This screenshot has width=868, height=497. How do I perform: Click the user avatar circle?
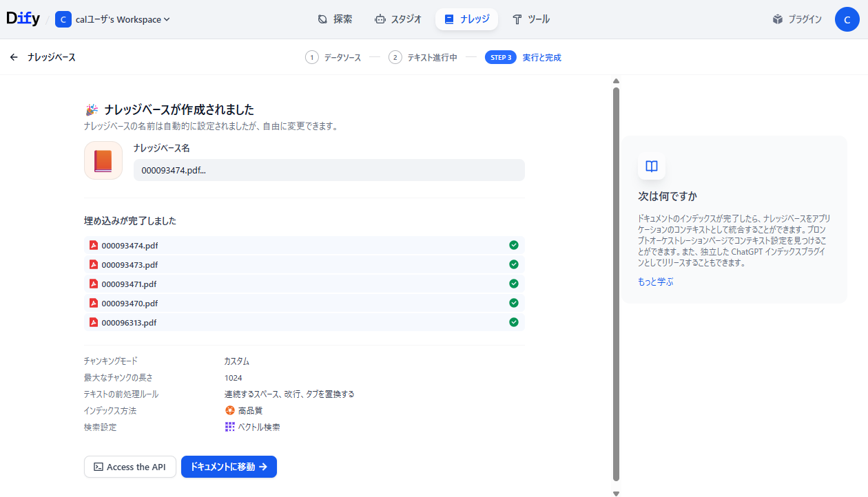click(x=847, y=19)
